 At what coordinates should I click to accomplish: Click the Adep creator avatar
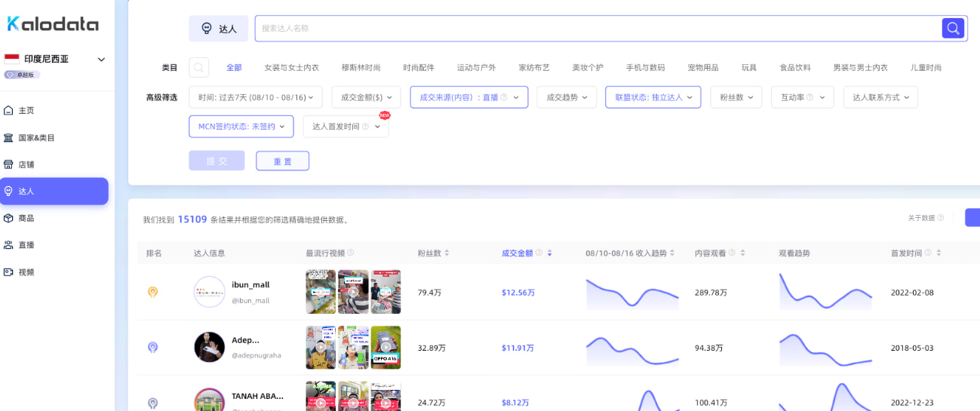209,347
